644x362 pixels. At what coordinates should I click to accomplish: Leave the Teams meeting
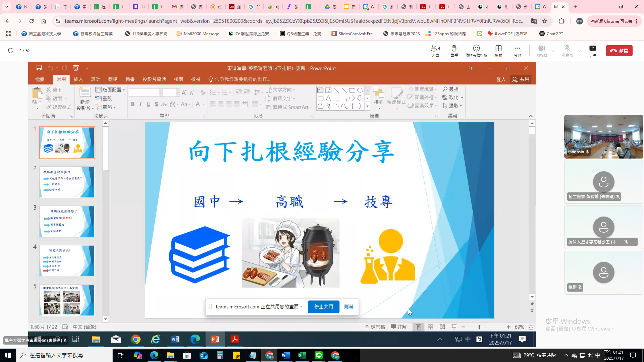pos(619,51)
